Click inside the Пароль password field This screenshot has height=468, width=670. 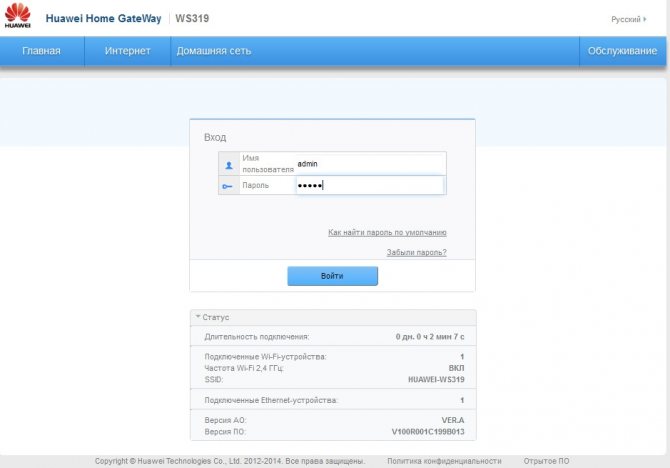pyautogui.click(x=370, y=185)
